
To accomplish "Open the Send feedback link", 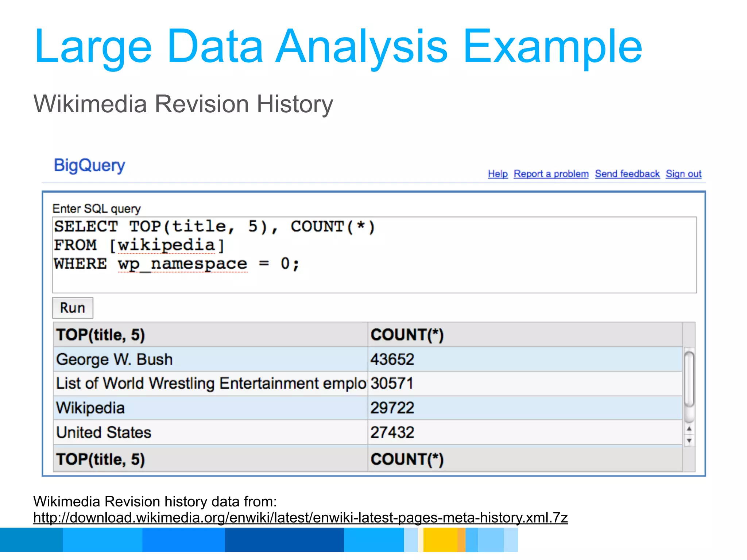I will 627,174.
